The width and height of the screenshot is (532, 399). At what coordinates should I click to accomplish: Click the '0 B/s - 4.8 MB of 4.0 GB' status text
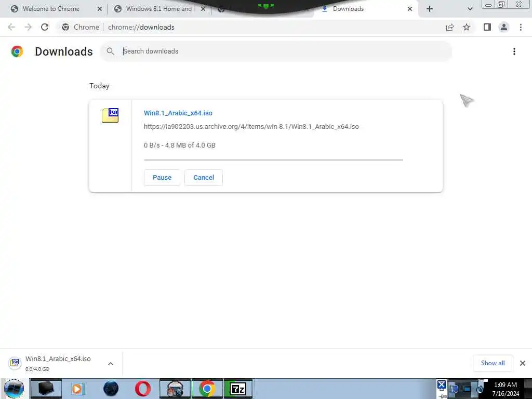coord(179,145)
